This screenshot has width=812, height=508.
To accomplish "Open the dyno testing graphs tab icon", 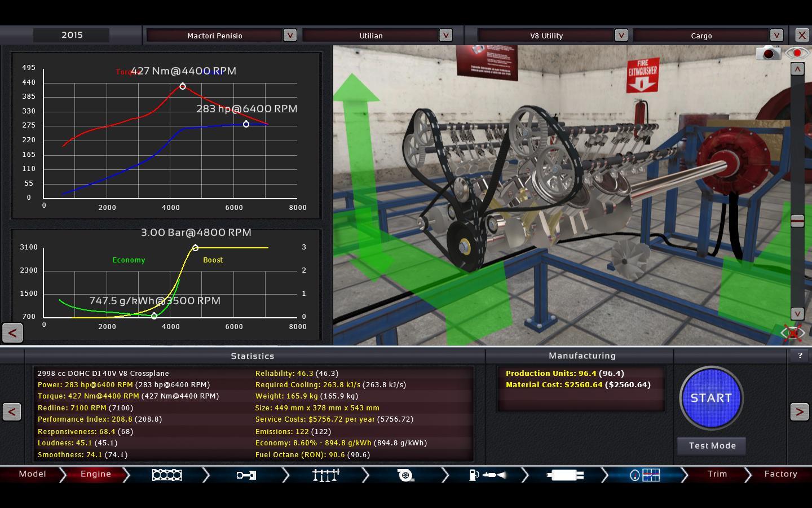I will pos(645,475).
